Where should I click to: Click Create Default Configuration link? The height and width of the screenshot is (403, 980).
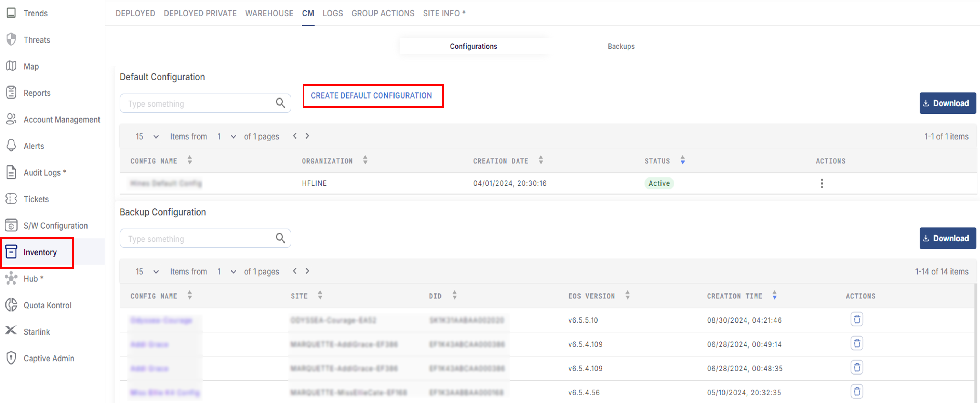[x=371, y=95]
